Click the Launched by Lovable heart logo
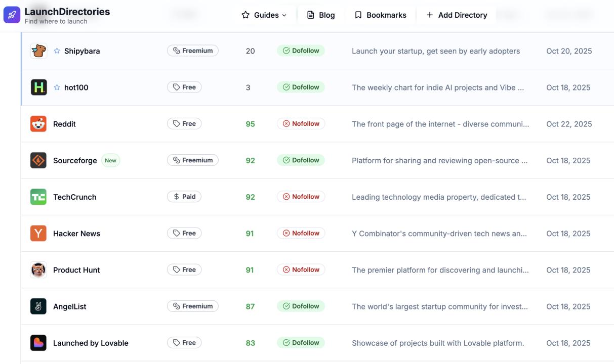The image size is (614, 364). coord(38,343)
